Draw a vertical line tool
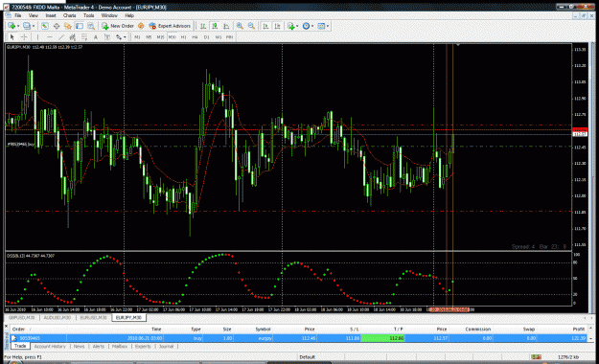599x364 pixels. click(37, 37)
